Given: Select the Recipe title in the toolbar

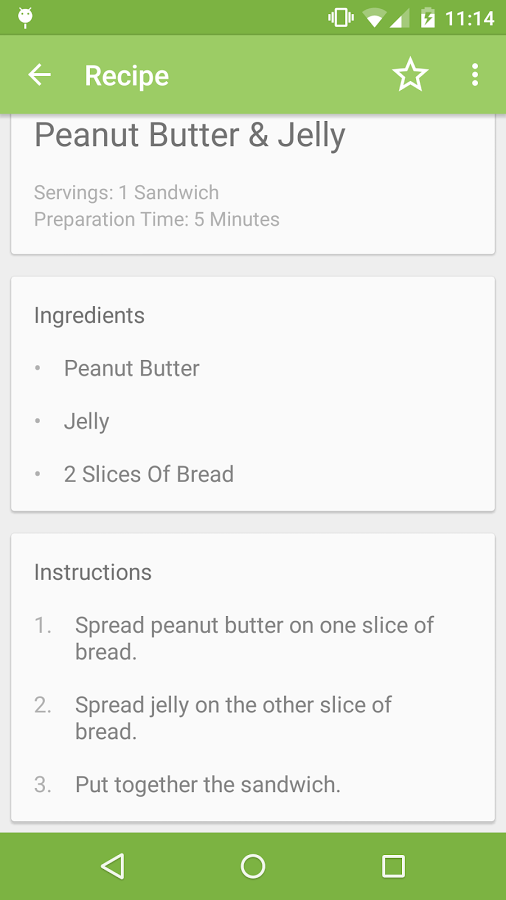Looking at the screenshot, I should click(x=127, y=75).
